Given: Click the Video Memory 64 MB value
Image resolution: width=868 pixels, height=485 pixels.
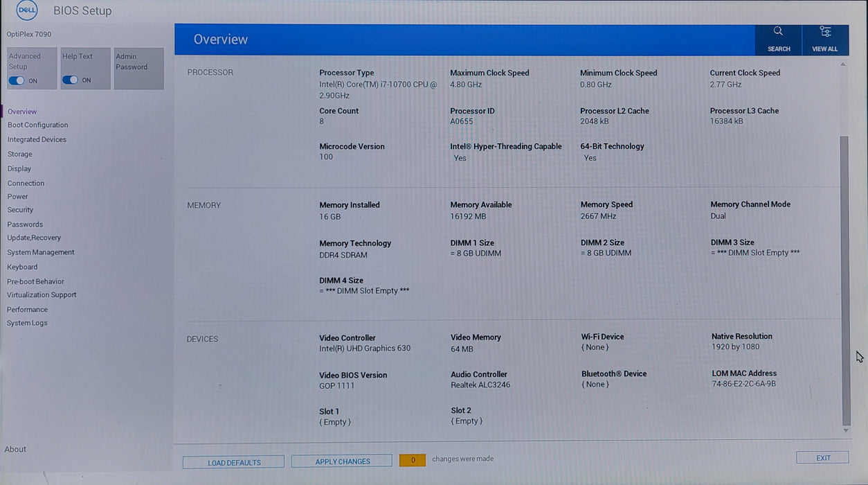Looking at the screenshot, I should [x=462, y=349].
